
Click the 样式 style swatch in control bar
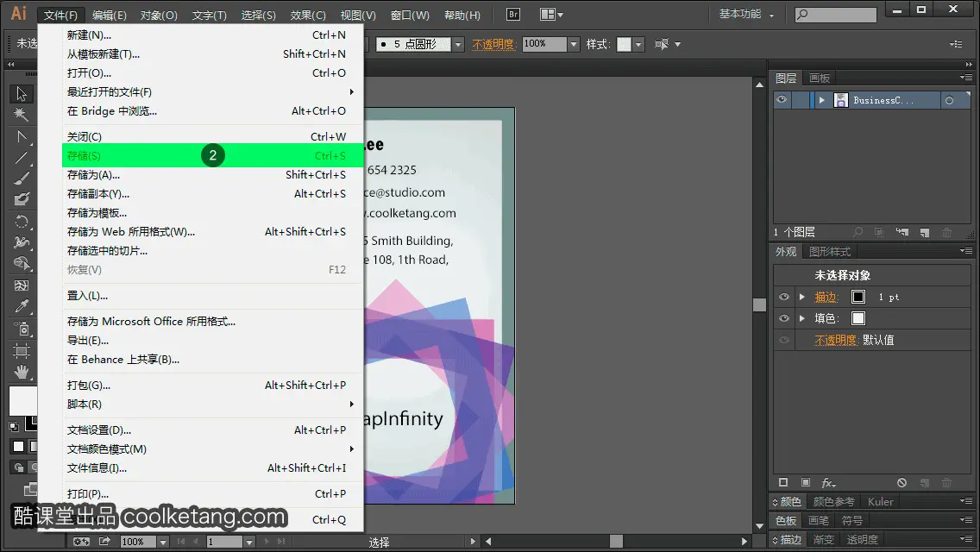(x=624, y=44)
